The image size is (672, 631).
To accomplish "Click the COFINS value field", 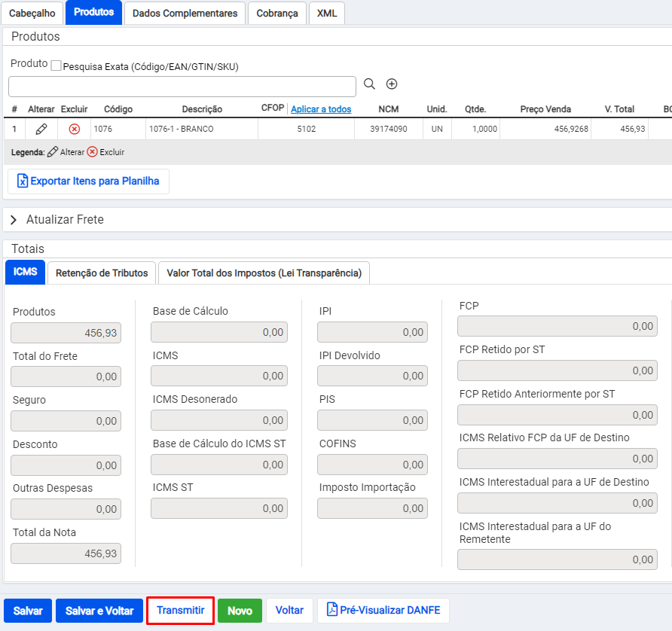I will (372, 465).
